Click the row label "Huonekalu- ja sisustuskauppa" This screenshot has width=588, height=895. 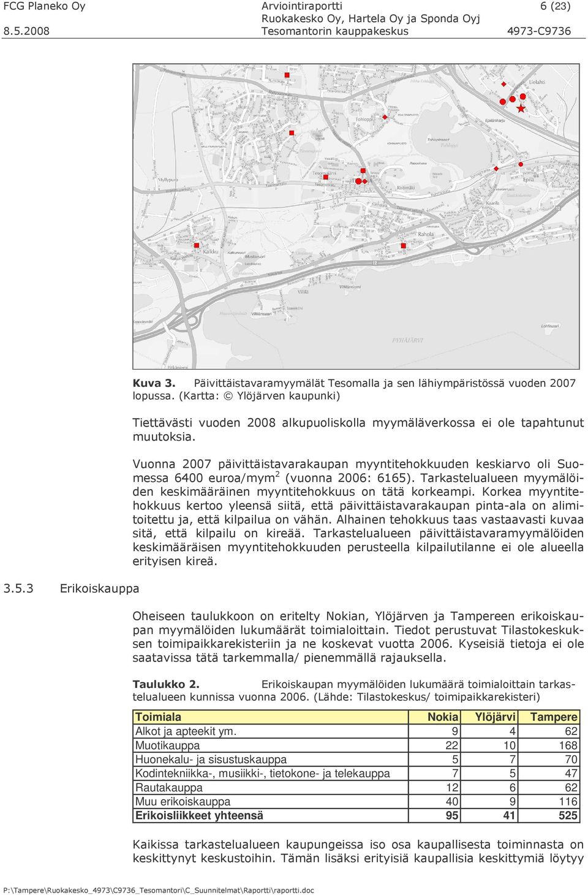tap(211, 760)
